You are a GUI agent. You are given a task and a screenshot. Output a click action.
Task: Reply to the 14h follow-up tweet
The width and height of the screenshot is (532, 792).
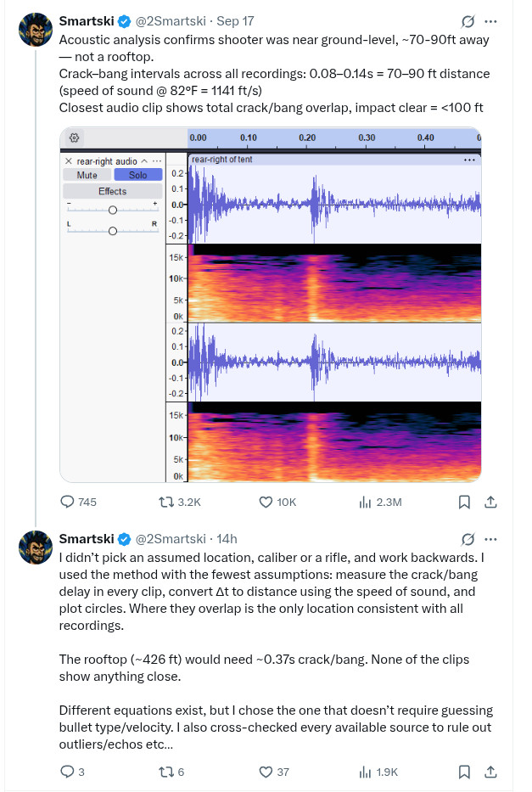tap(68, 772)
